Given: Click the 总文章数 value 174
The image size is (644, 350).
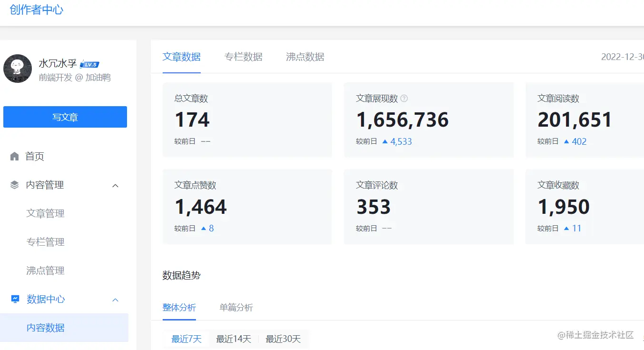Looking at the screenshot, I should (192, 120).
